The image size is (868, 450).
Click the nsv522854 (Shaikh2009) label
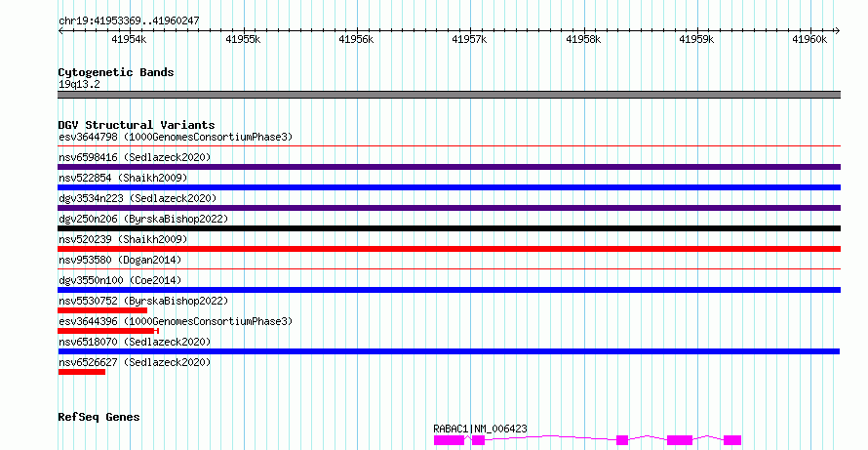pos(123,178)
